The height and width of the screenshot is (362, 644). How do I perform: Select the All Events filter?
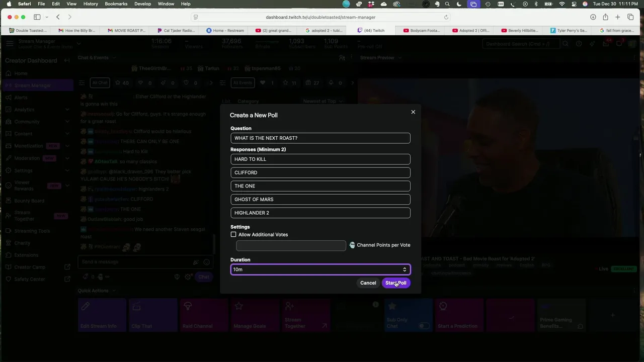click(x=243, y=83)
